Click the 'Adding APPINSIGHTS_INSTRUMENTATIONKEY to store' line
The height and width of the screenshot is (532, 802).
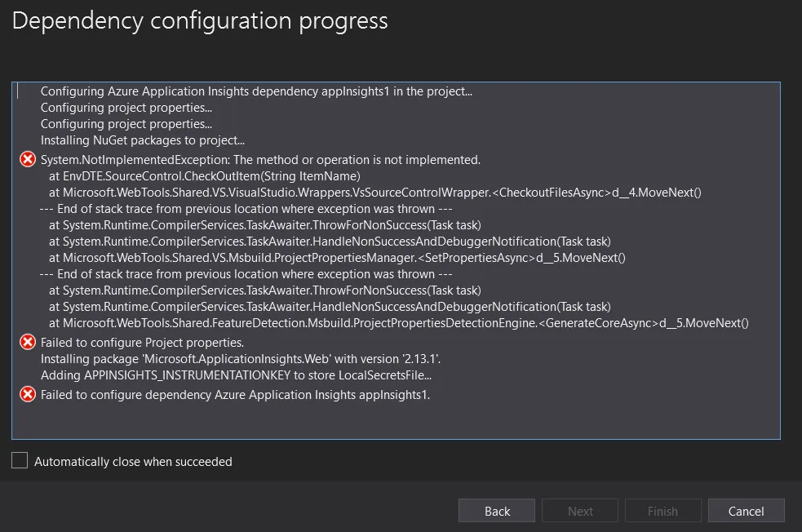click(x=236, y=375)
